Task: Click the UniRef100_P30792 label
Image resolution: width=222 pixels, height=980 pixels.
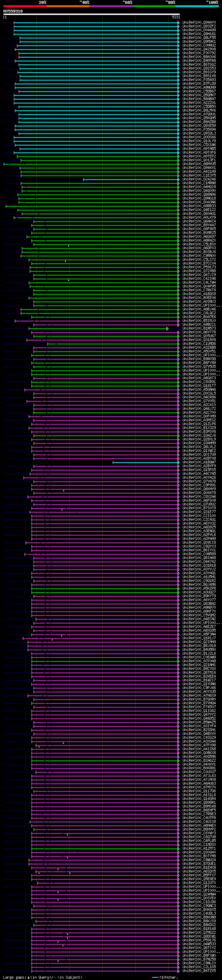Action: (199, 53)
